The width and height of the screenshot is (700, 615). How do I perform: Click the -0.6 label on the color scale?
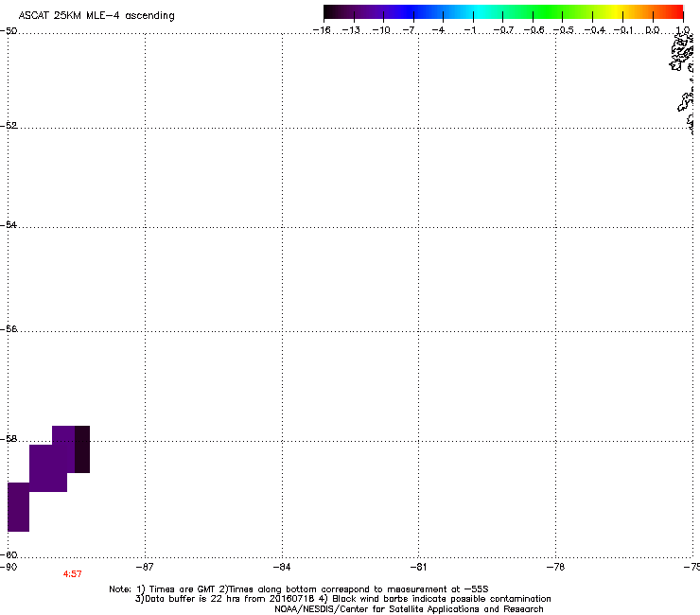coord(533,30)
